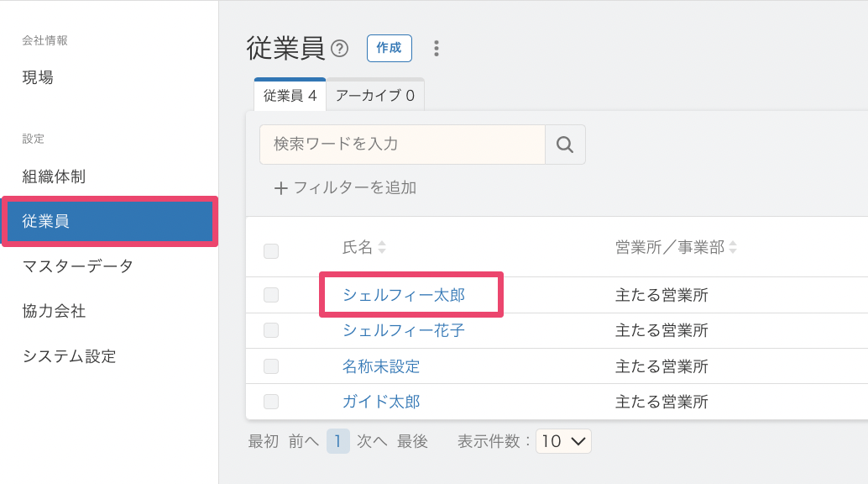
Task: Select the 従業員 4 tab
Action: 290,96
